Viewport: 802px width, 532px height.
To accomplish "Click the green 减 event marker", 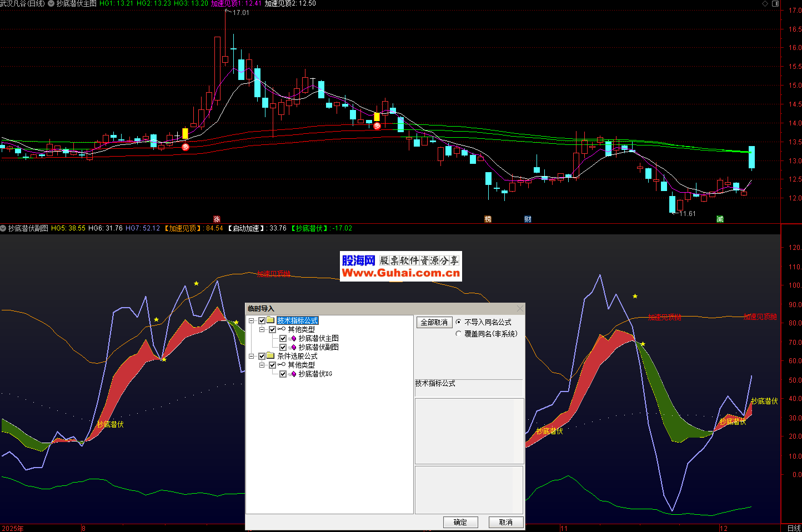I will click(720, 219).
